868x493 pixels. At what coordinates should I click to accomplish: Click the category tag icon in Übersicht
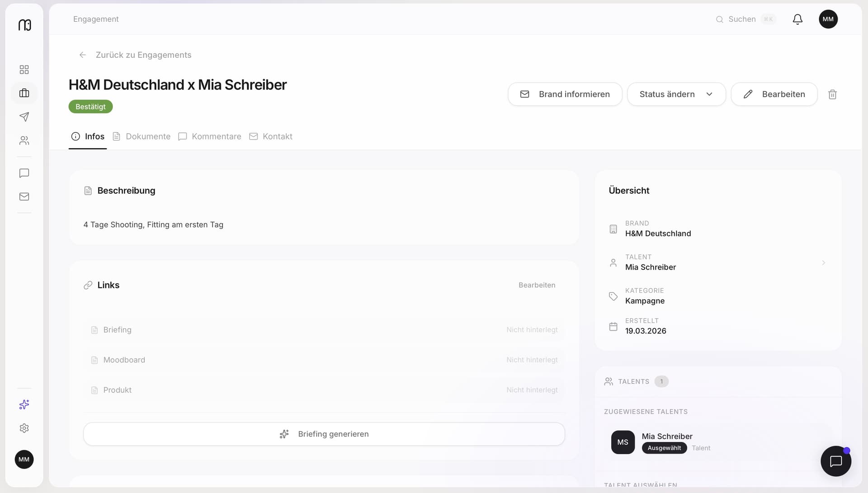point(613,296)
